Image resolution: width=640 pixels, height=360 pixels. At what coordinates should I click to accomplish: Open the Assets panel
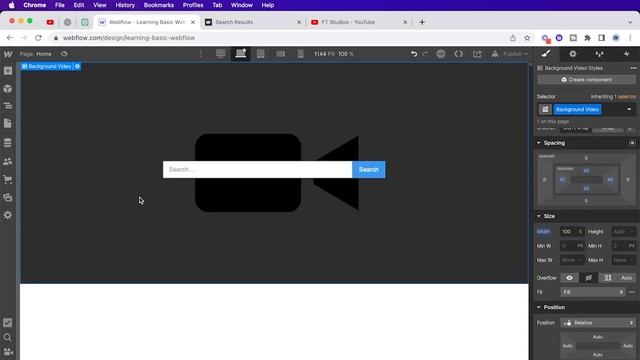8,198
